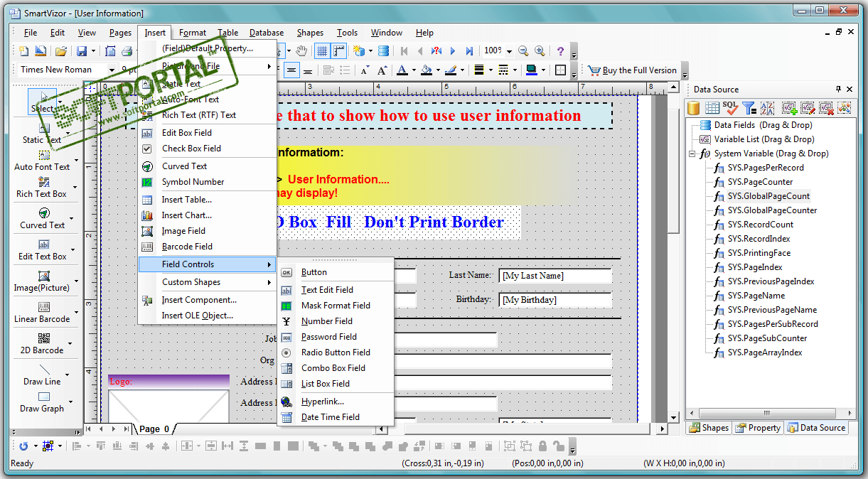This screenshot has width=868, height=479.
Task: Click the Data Source panel horizontal scrollbar
Action: (766, 413)
